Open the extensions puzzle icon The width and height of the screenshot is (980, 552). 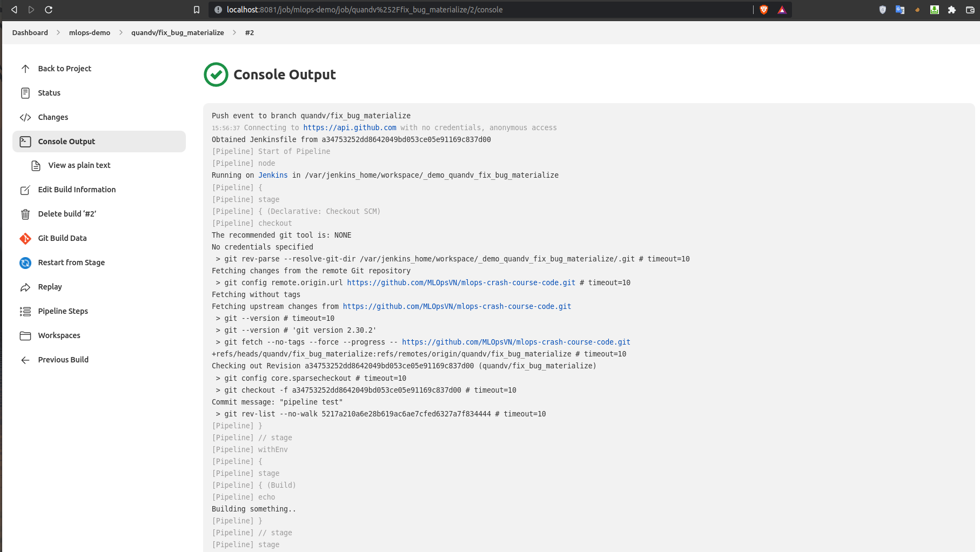click(x=952, y=10)
